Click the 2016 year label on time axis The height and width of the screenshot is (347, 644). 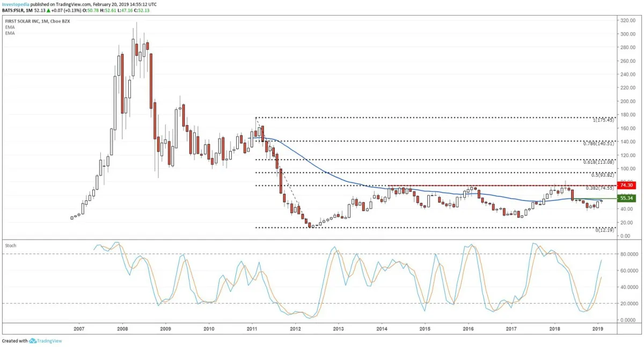pyautogui.click(x=468, y=328)
